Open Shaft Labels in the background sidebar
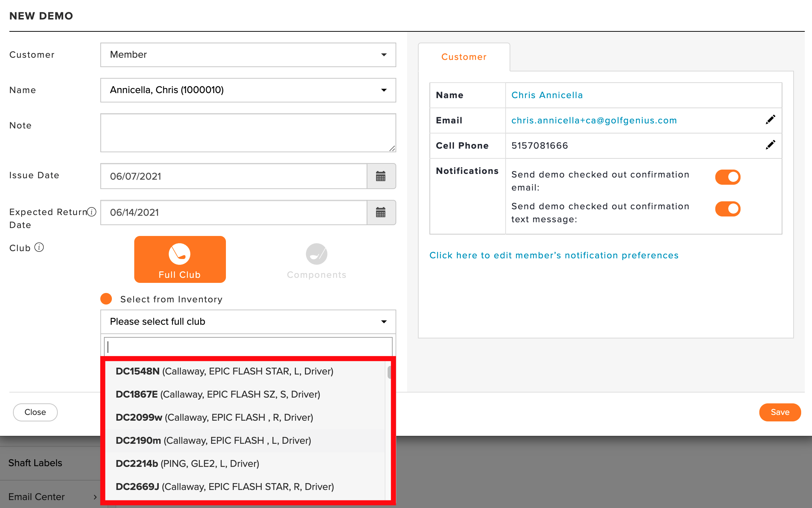 (35, 463)
